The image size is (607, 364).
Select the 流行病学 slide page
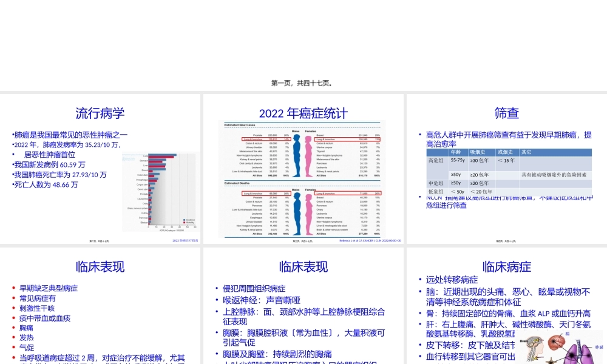pos(99,113)
